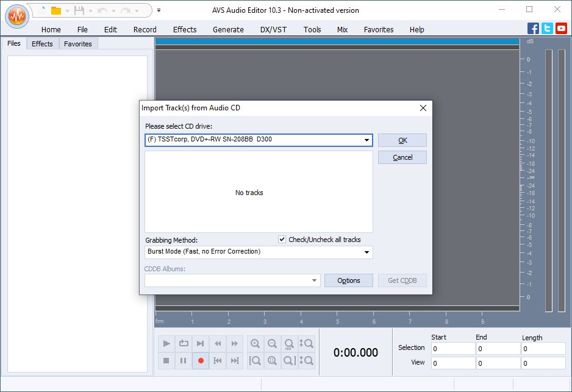Open the Favorites ribbon tab in the menu bar

379,29
